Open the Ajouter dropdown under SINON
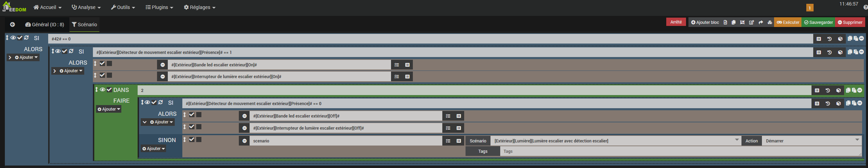This screenshot has height=168, width=868. [x=154, y=149]
